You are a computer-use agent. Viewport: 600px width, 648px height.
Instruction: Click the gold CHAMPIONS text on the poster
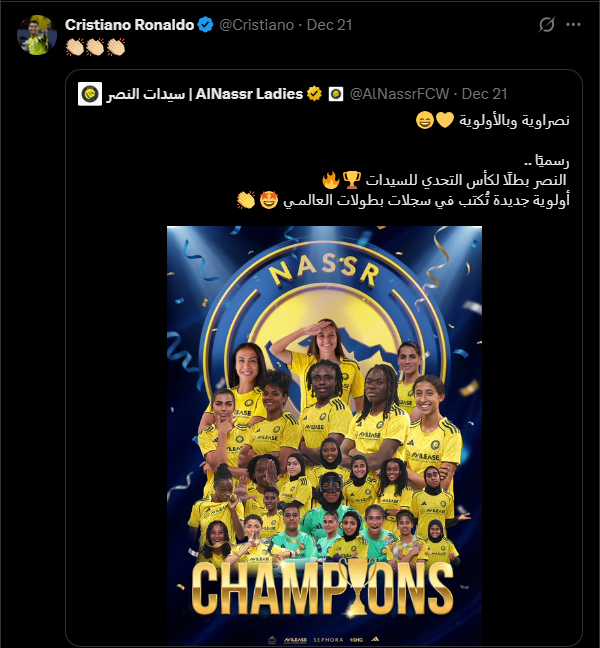pos(324,584)
